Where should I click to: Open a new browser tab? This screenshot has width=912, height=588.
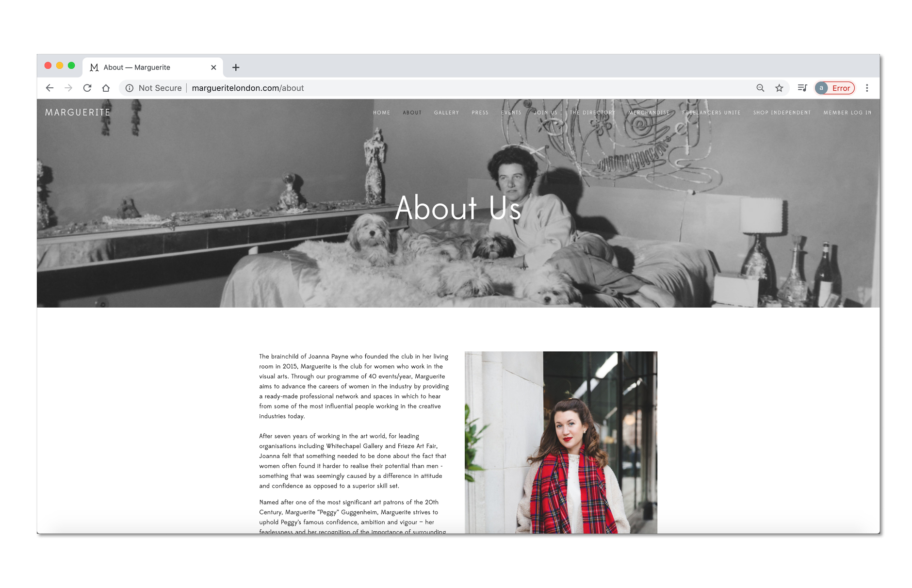236,67
